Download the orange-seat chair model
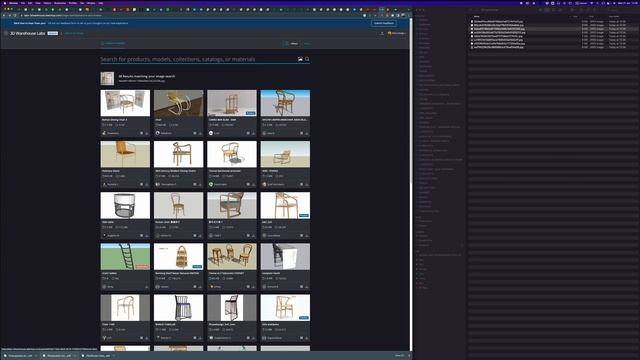The height and width of the screenshot is (360, 640). click(147, 184)
